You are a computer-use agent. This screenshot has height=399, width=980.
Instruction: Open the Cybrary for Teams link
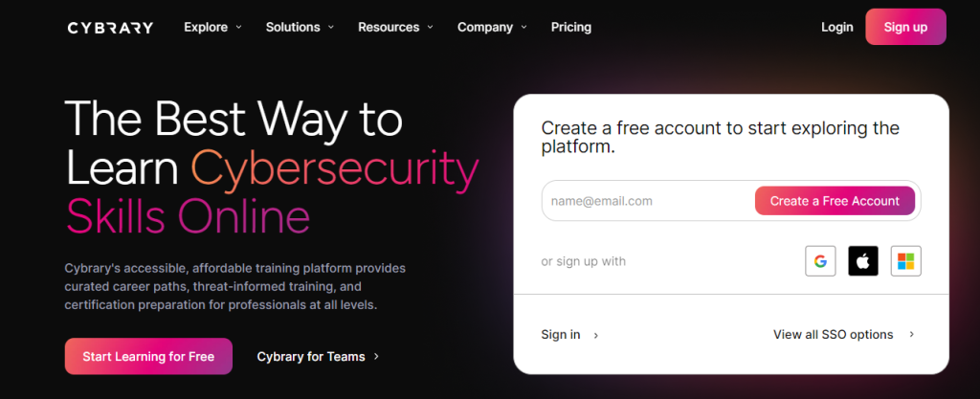click(x=311, y=357)
